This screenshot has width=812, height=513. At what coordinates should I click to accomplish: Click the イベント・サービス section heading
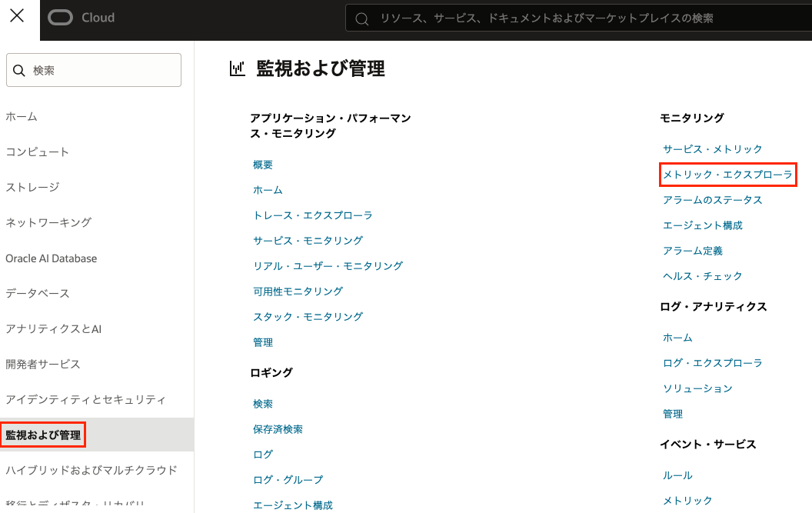tap(708, 445)
